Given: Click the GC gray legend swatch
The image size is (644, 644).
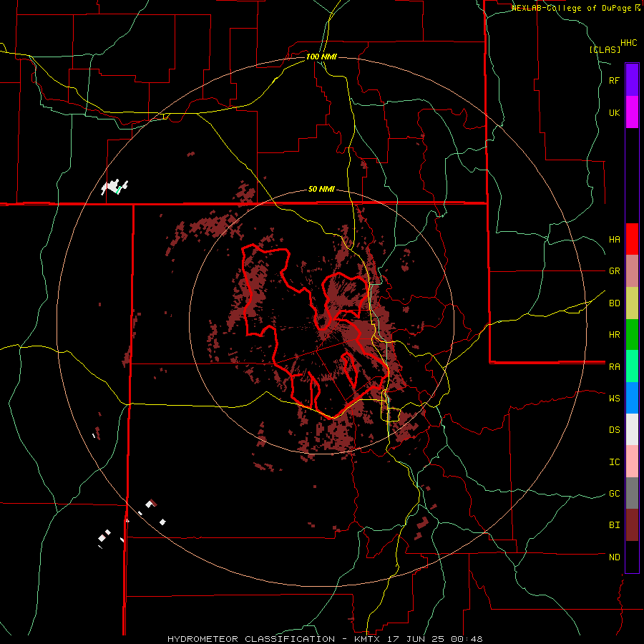Looking at the screenshot, I should coord(632,493).
